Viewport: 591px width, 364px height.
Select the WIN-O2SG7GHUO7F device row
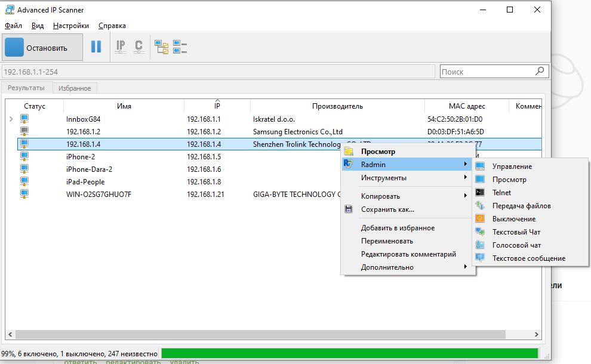click(x=98, y=194)
